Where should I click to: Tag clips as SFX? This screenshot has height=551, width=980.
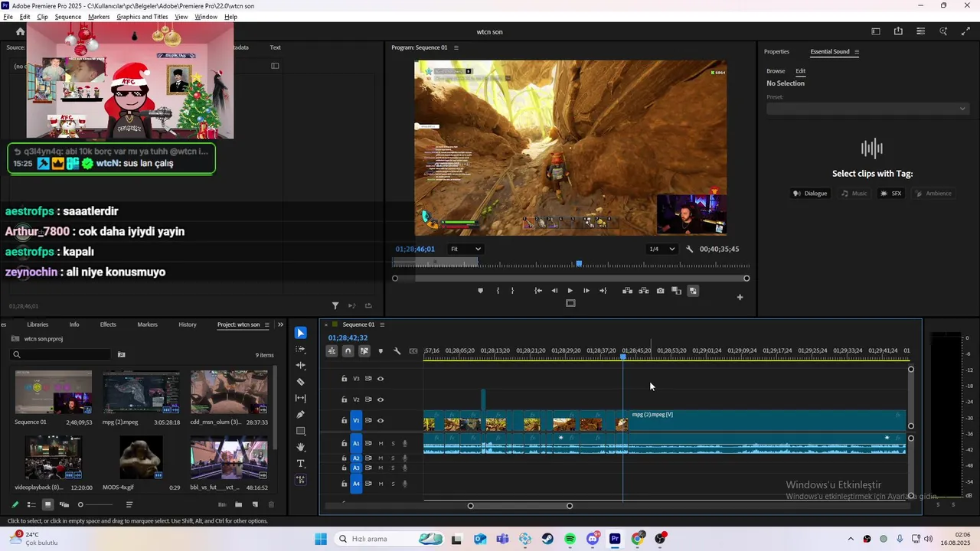(x=891, y=194)
